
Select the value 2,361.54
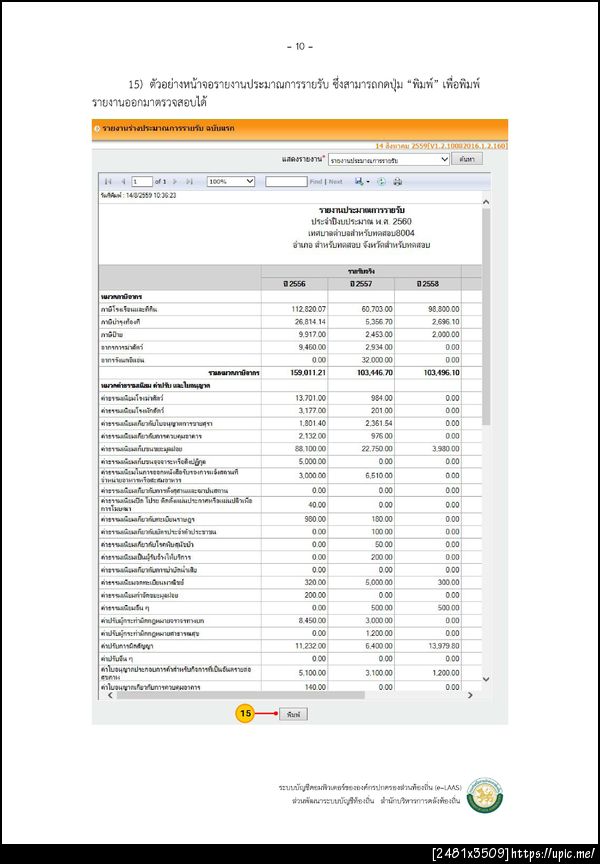tap(379, 424)
